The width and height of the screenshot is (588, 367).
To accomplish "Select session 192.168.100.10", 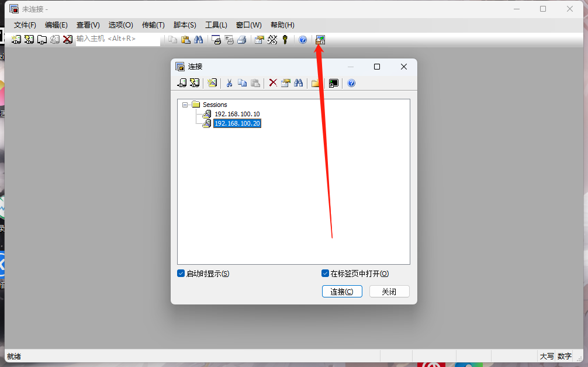I will click(237, 114).
